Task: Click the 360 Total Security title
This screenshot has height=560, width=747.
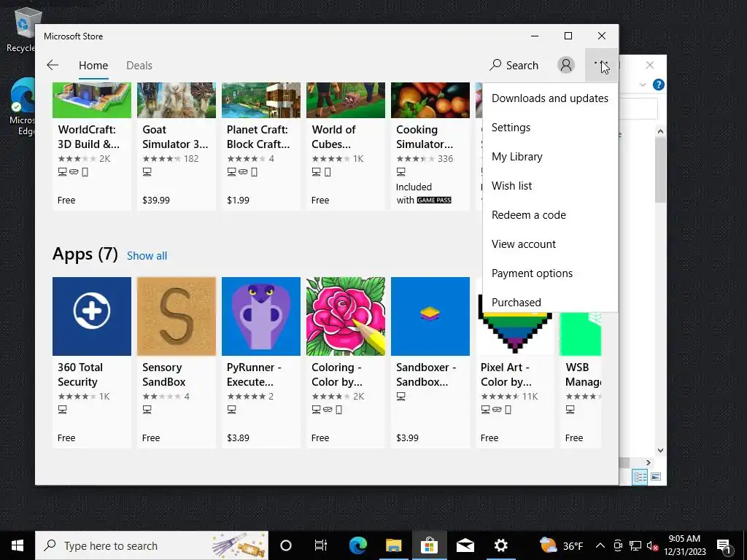Action: 80,374
